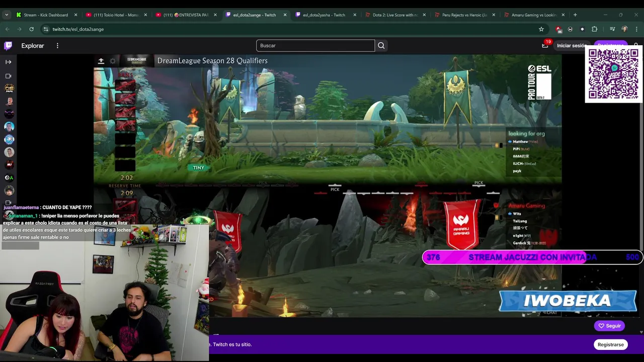The image size is (644, 362).
Task: Click Registrarse in the bottom banner
Action: (x=610, y=344)
